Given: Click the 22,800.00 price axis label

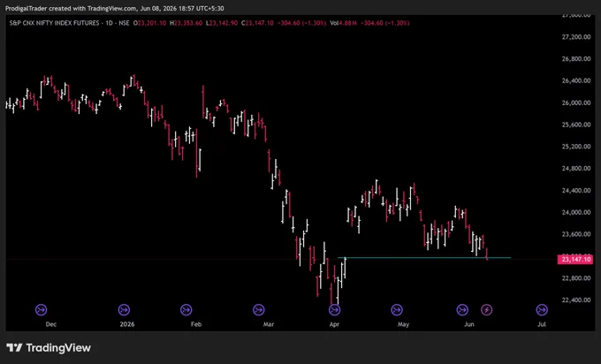Looking at the screenshot, I should coord(576,278).
